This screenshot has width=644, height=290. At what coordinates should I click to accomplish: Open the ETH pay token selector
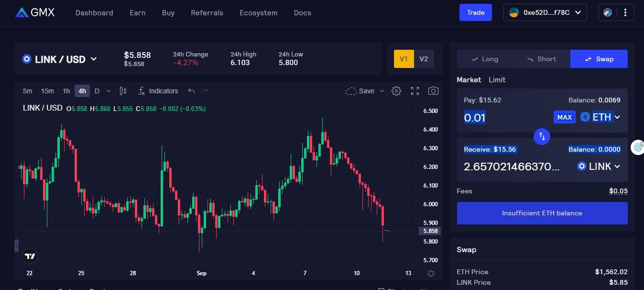pos(600,117)
